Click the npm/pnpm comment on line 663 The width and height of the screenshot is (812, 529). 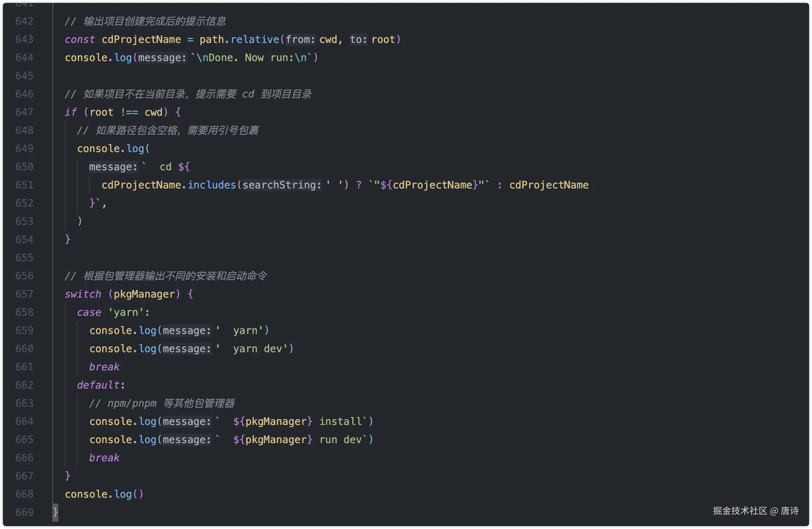pos(162,403)
